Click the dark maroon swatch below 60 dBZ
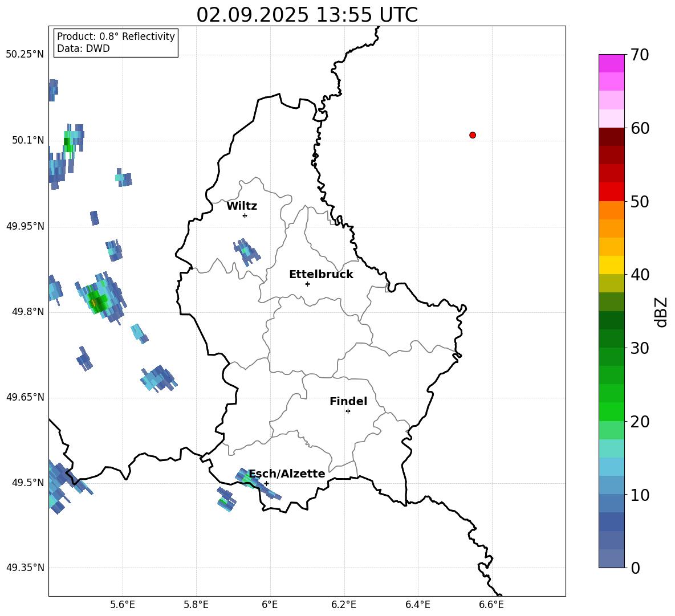This screenshot has height=616, width=675. [611, 137]
